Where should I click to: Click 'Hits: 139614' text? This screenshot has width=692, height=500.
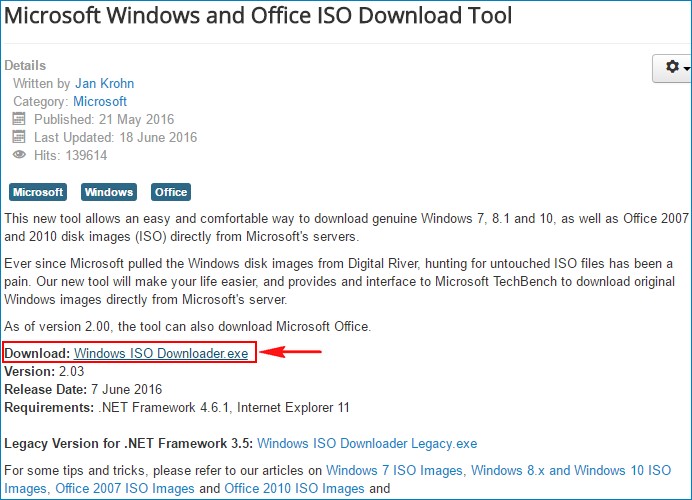tap(71, 155)
